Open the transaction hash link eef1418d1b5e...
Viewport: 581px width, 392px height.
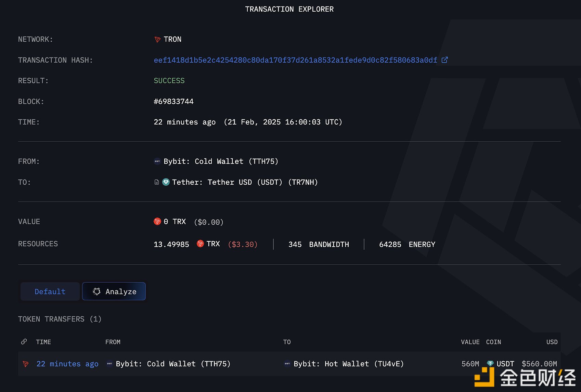tap(296, 60)
